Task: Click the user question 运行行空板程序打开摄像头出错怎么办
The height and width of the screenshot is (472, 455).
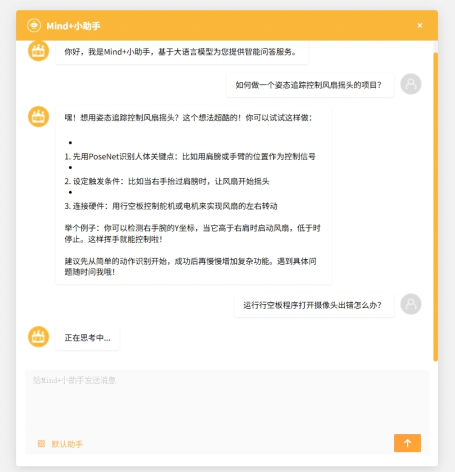Action: click(x=314, y=305)
